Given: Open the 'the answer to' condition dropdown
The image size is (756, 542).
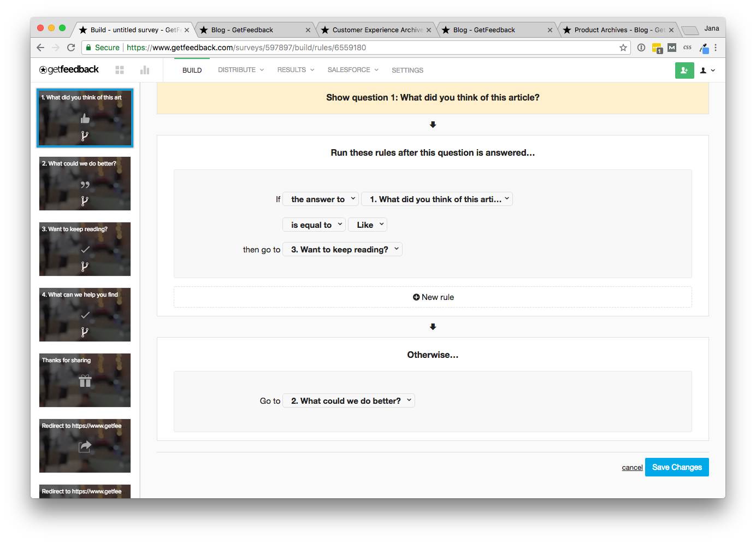Looking at the screenshot, I should point(321,199).
